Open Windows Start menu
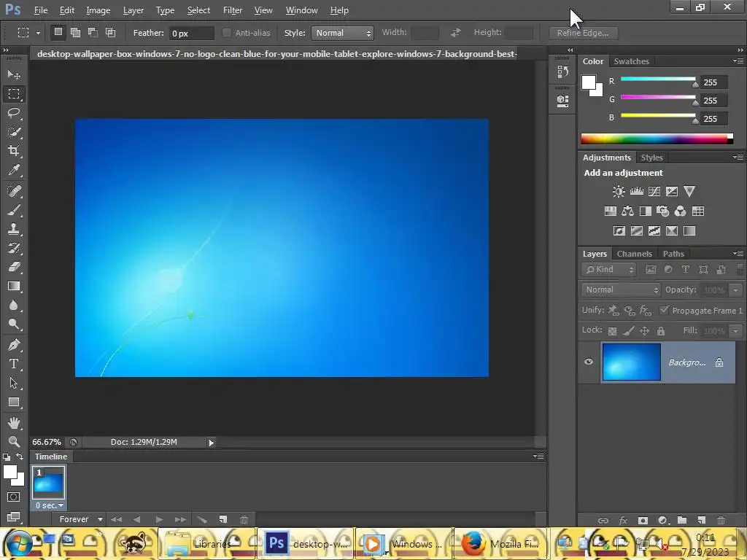 [18, 543]
